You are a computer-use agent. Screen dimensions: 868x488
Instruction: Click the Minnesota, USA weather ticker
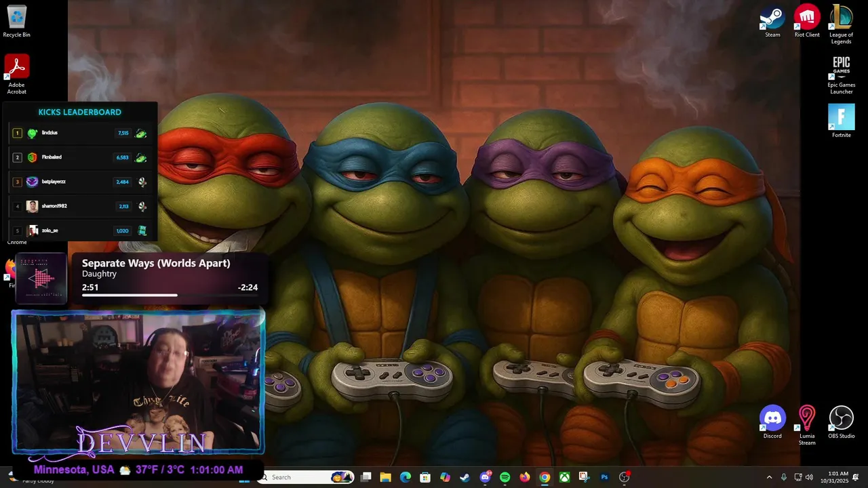138,470
